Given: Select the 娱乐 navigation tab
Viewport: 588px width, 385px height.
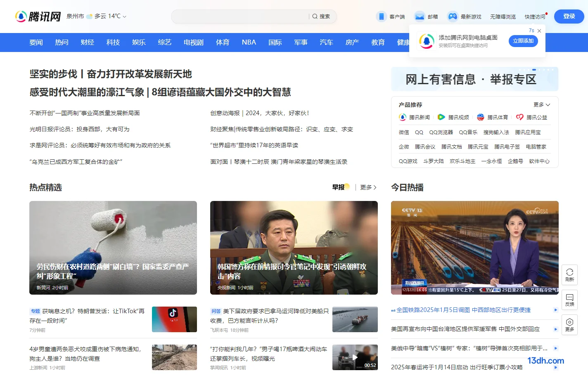Looking at the screenshot, I should 139,43.
